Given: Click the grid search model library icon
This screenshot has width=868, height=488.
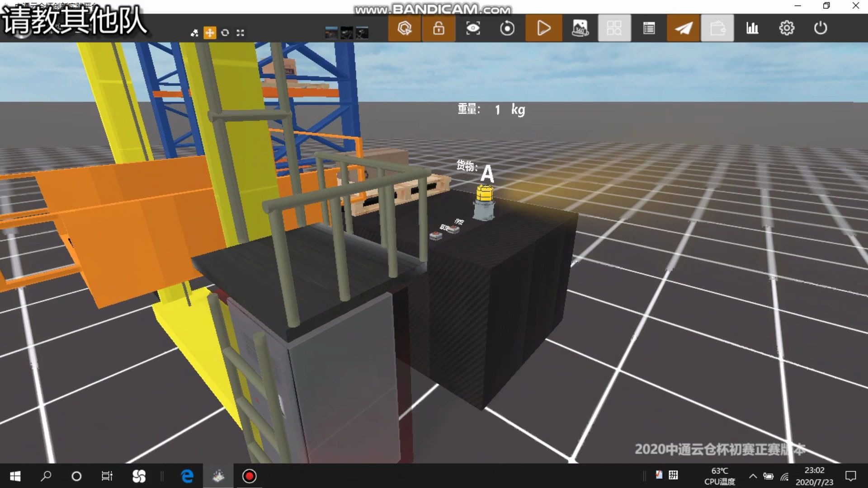Looking at the screenshot, I should (614, 28).
